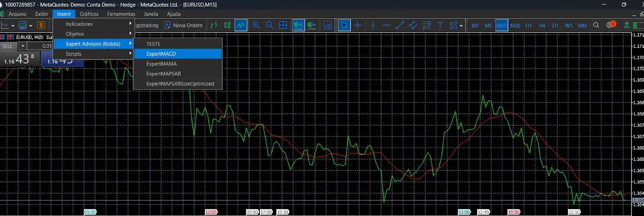644x216 pixels.
Task: Zoom out of the chart
Action: [270, 25]
